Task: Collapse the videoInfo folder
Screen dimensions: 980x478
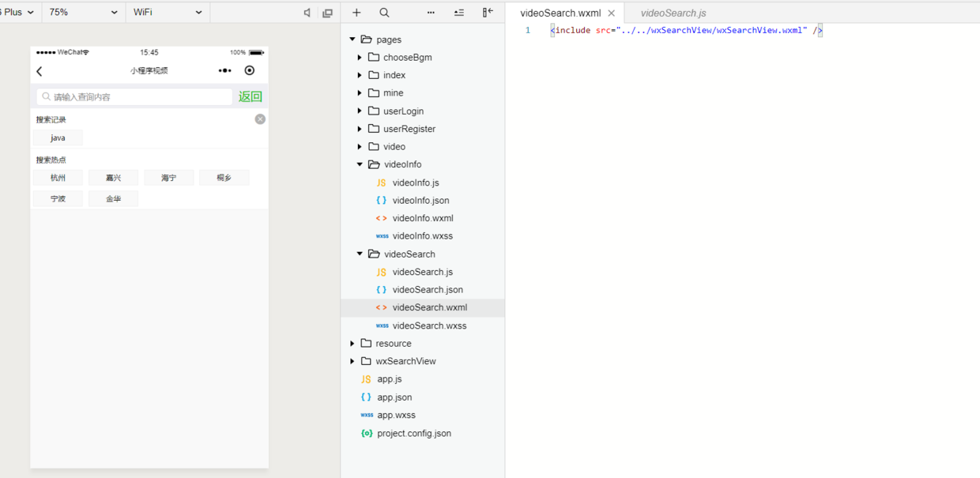Action: [x=360, y=164]
